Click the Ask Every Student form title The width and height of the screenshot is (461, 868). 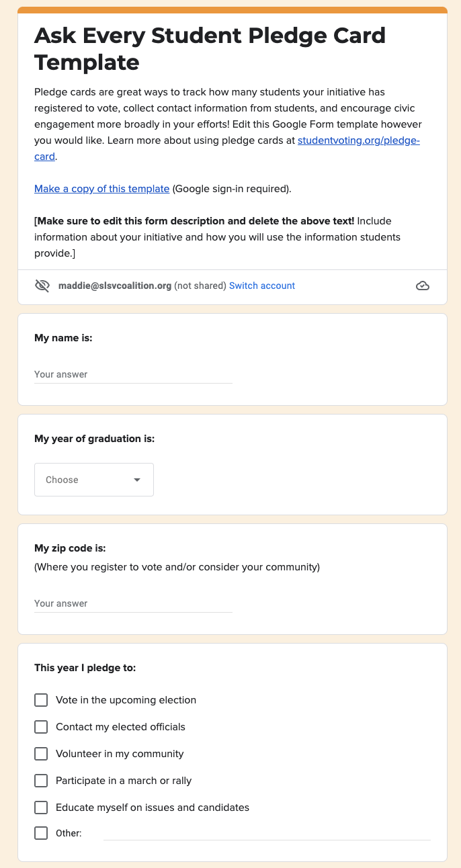(x=210, y=48)
